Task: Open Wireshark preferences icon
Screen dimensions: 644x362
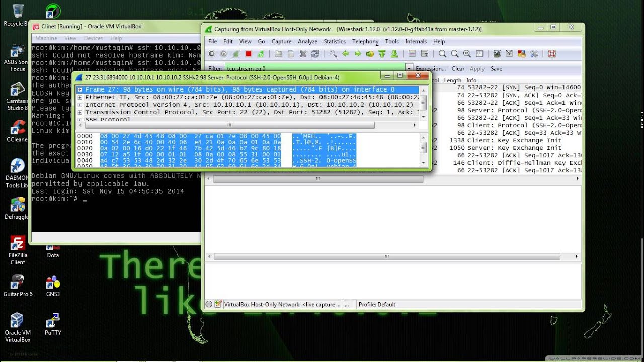Action: (534, 54)
